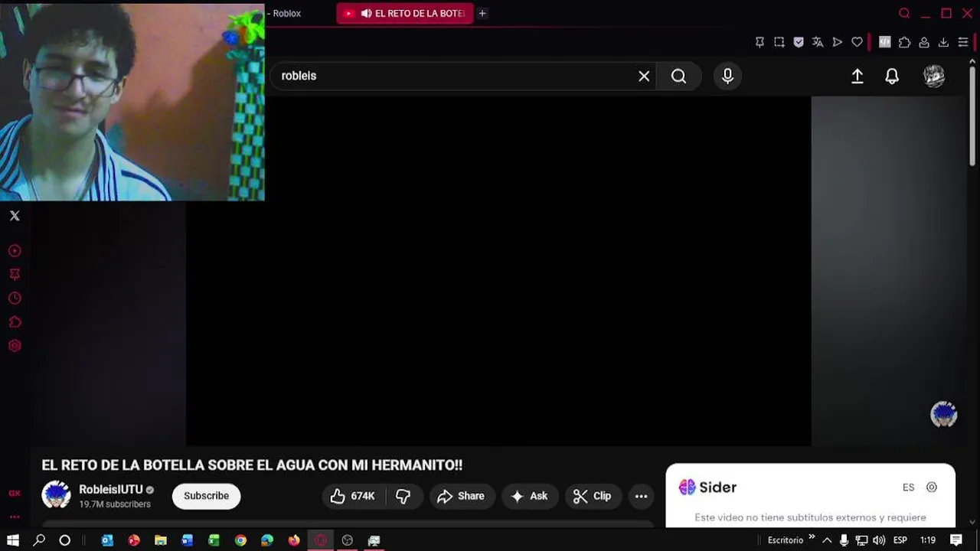Switch to the Roblox tab

(285, 13)
